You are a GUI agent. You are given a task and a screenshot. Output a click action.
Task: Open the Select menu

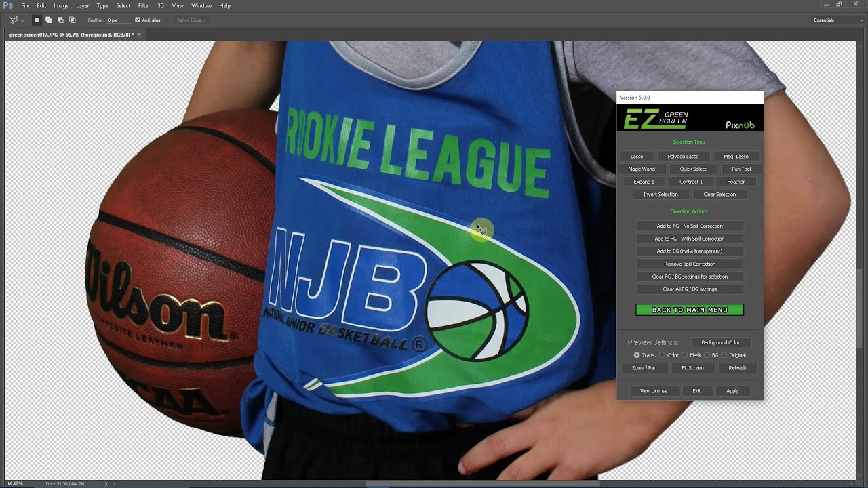coord(123,5)
